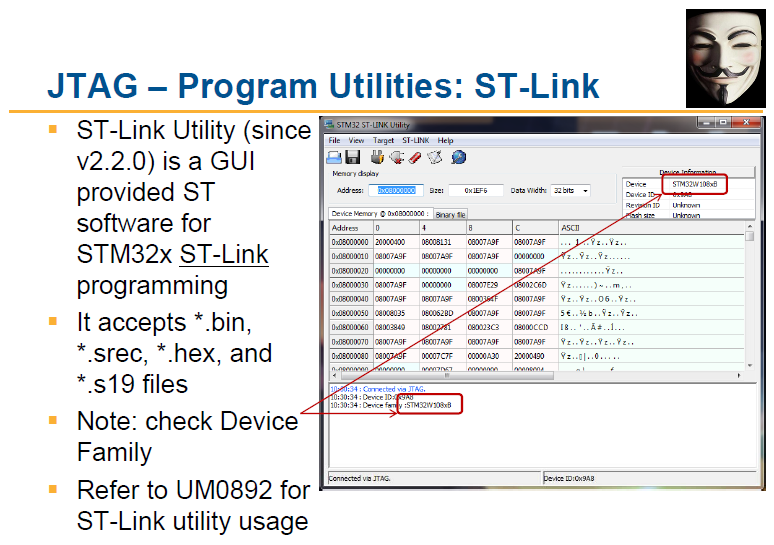The width and height of the screenshot is (774, 545).
Task: Click the Full chip erase eraser icon
Action: click(415, 157)
